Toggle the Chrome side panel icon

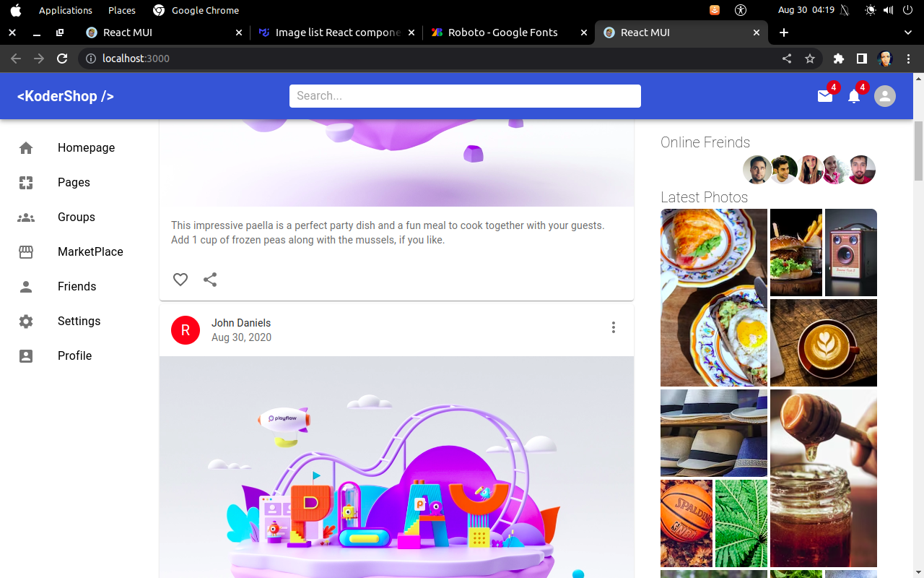[x=862, y=59]
